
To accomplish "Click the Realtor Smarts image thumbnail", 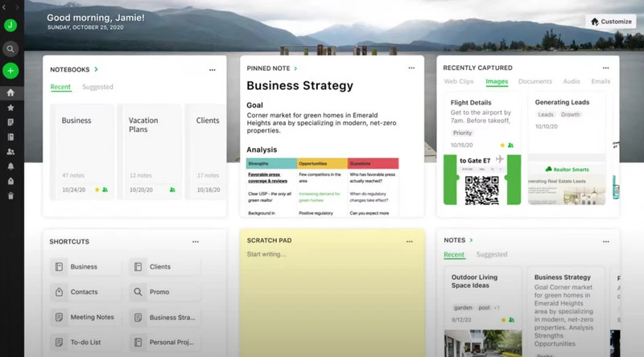I will coord(567,184).
